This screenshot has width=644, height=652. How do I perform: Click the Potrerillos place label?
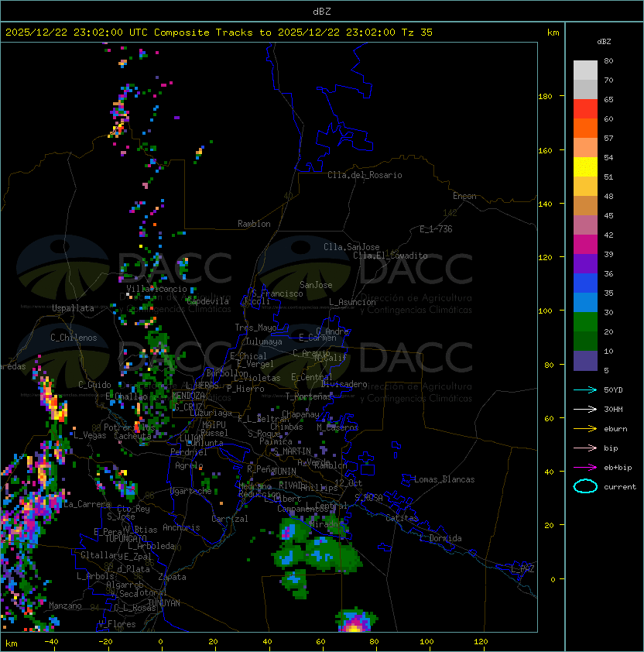coord(129,427)
